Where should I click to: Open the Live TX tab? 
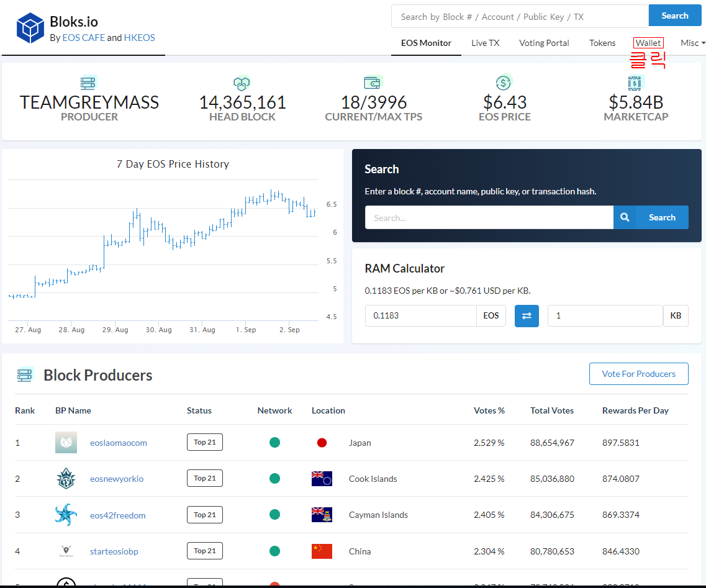[x=486, y=43]
